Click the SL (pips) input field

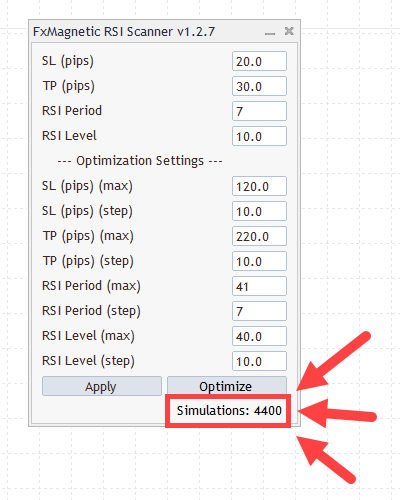[x=259, y=61]
